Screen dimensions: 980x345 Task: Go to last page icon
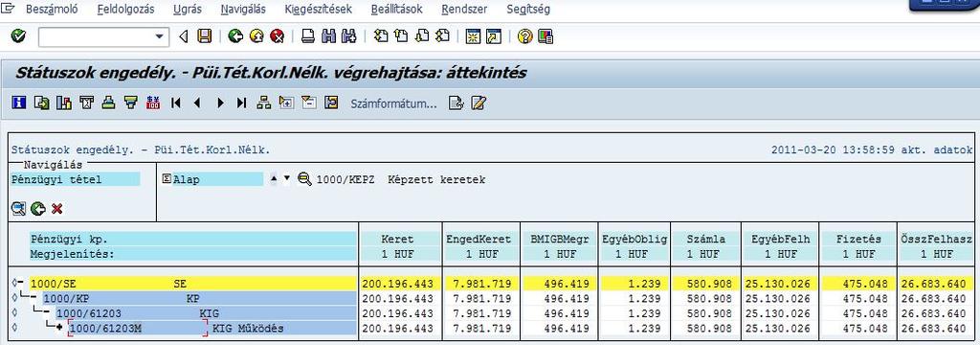442,37
